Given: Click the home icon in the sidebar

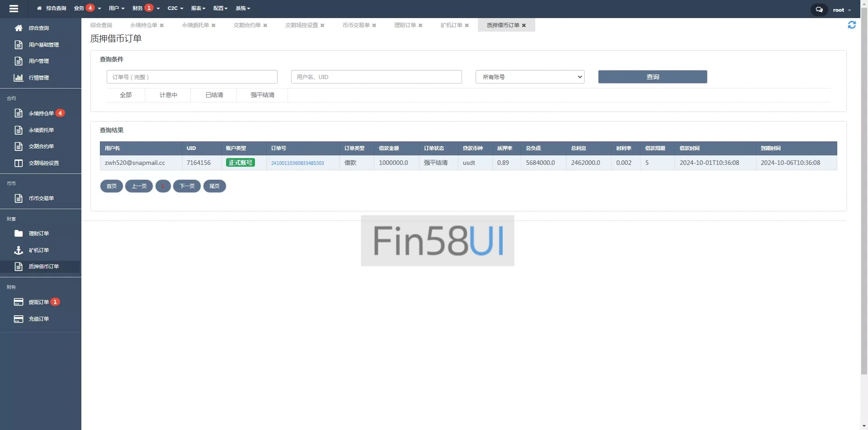Looking at the screenshot, I should (19, 28).
